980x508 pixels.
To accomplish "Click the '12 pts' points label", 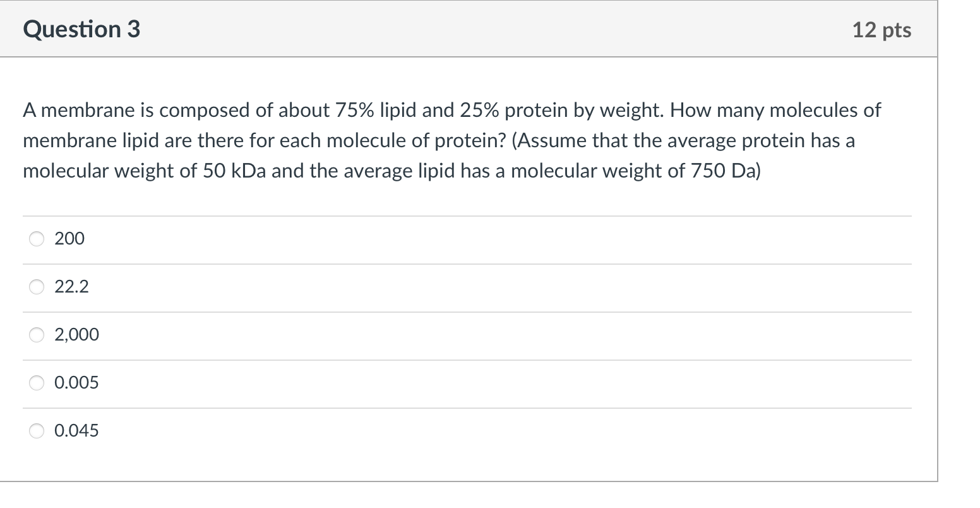I will [881, 30].
